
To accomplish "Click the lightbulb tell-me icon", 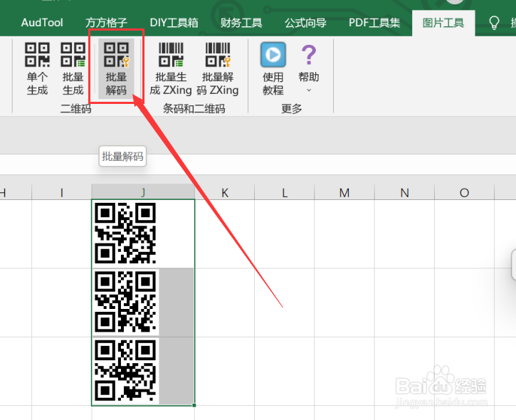I will click(494, 23).
